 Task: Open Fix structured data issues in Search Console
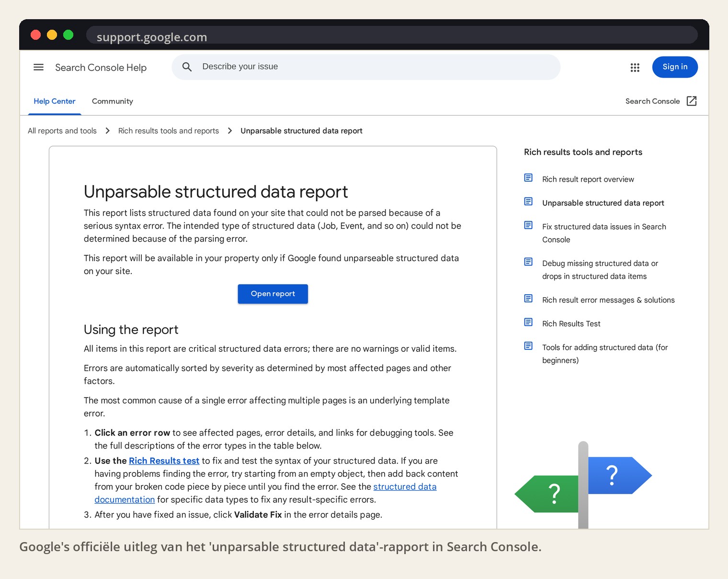point(604,233)
